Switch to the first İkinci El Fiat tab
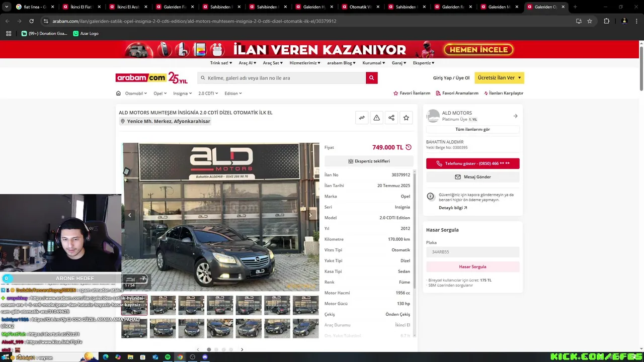 80,7
